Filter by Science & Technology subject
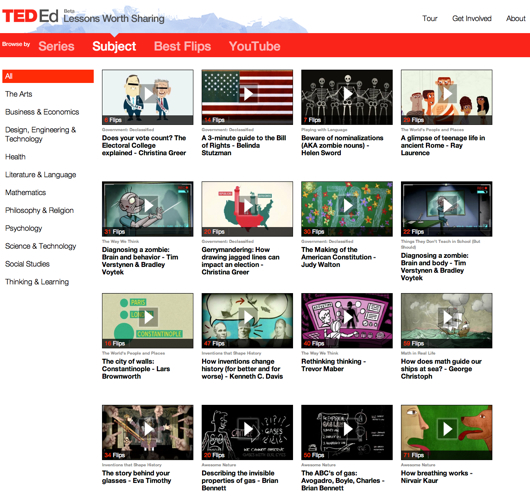530x499 pixels. (x=41, y=246)
